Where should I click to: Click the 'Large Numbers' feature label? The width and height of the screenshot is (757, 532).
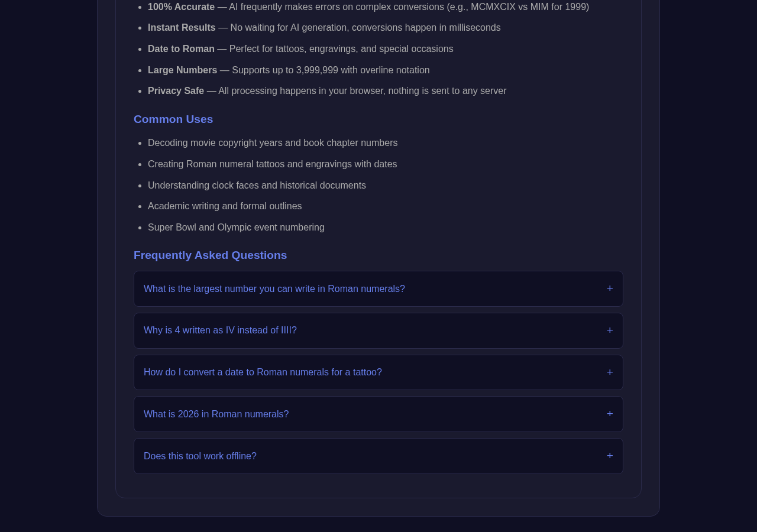[182, 70]
